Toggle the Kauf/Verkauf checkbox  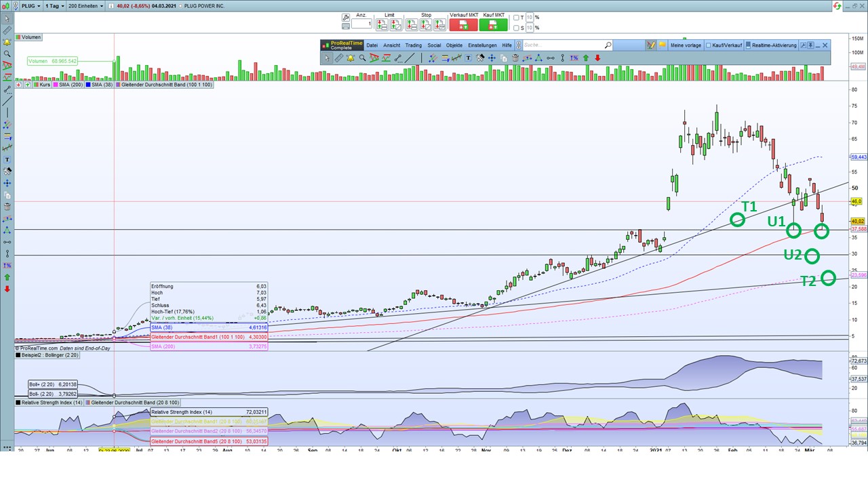pyautogui.click(x=708, y=45)
